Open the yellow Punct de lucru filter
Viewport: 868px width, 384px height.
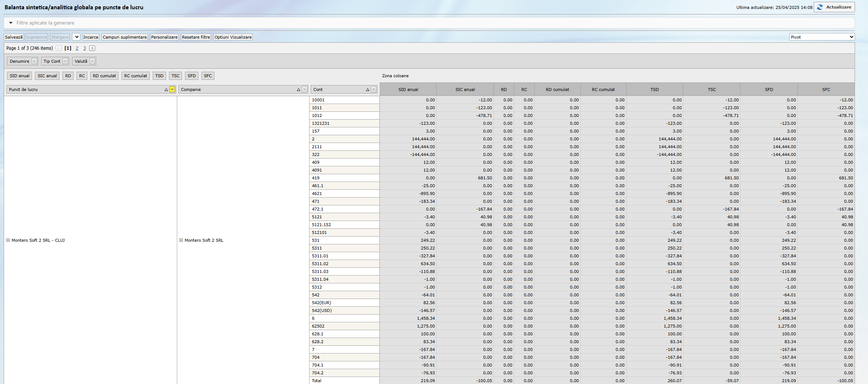click(x=172, y=90)
